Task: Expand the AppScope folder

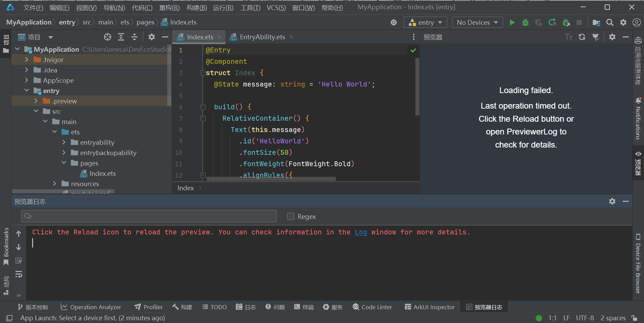Action: pyautogui.click(x=27, y=80)
